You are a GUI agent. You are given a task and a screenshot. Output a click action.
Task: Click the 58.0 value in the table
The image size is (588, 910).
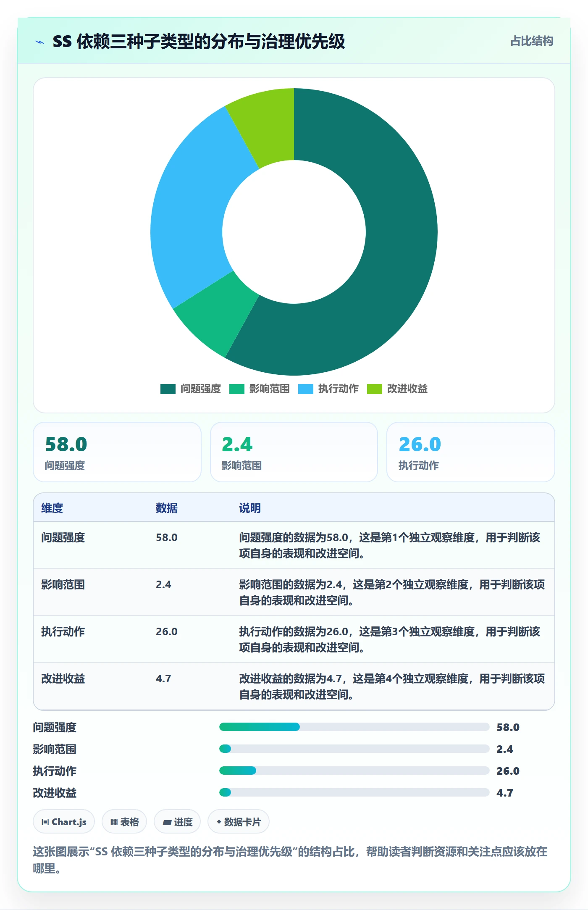click(x=167, y=537)
